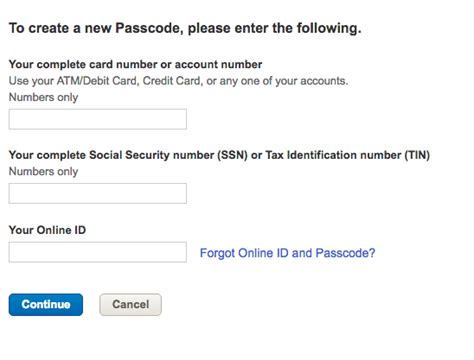
Task: Choose the Credit Card number entry box
Action: click(98, 119)
